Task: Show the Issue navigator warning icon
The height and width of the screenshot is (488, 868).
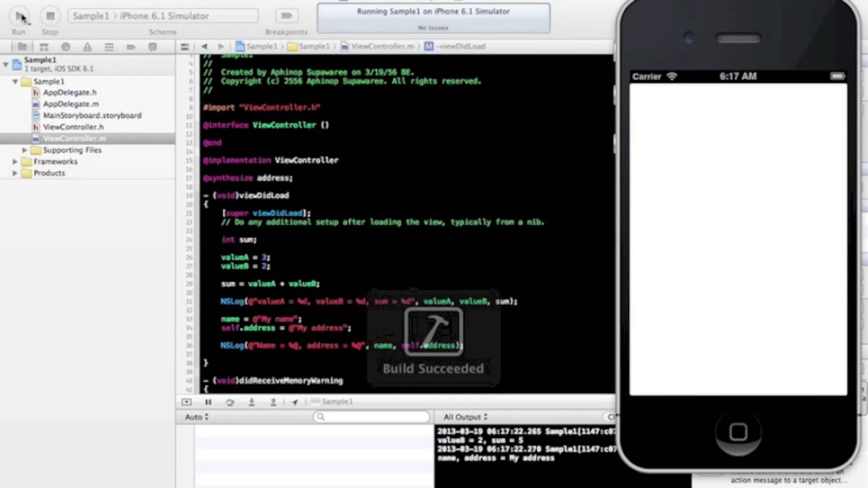Action: 87,47
